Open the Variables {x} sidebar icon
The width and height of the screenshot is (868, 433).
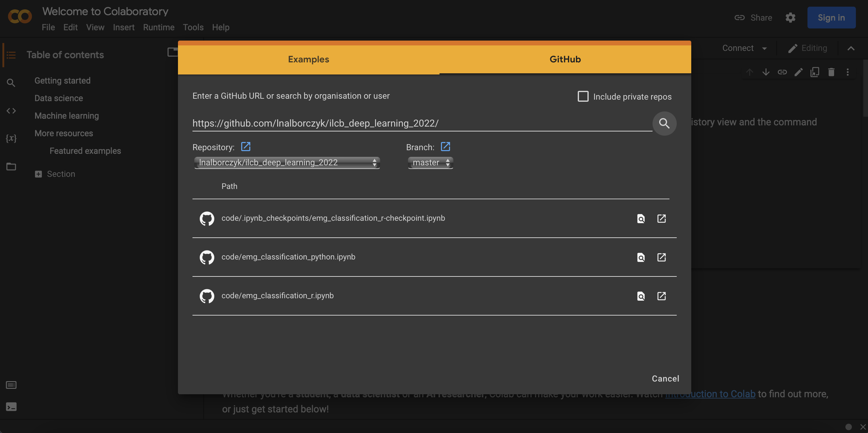pyautogui.click(x=11, y=138)
